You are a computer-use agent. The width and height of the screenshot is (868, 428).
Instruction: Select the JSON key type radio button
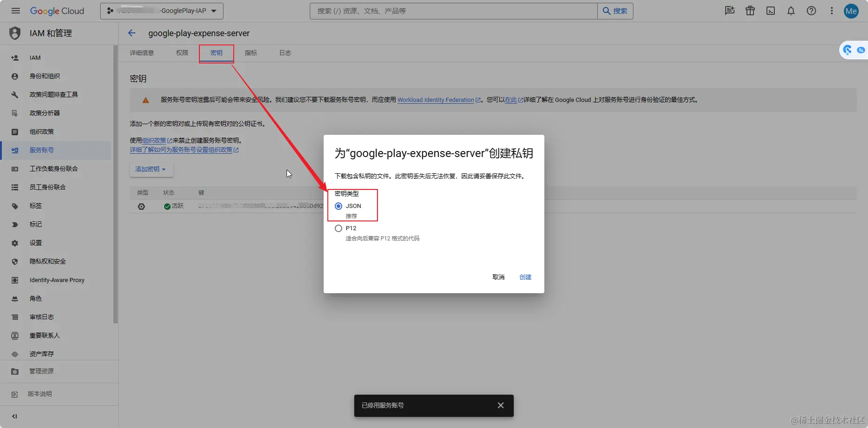(x=338, y=206)
